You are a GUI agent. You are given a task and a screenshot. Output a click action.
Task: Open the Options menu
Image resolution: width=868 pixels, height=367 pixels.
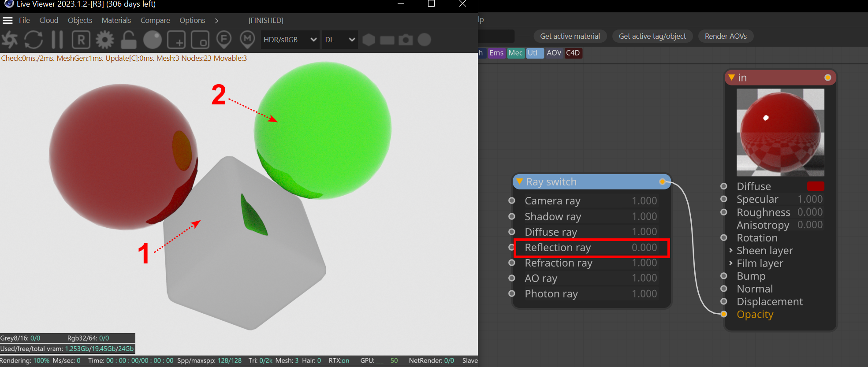click(x=192, y=20)
